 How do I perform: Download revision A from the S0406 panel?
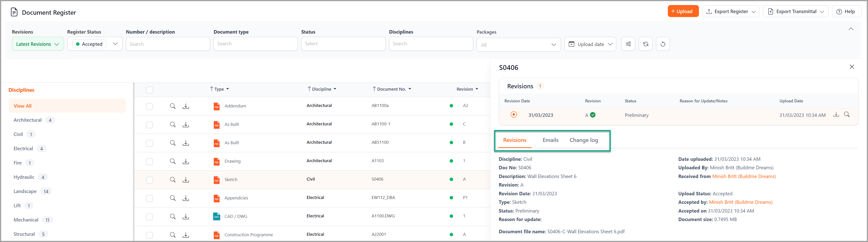[x=836, y=115]
